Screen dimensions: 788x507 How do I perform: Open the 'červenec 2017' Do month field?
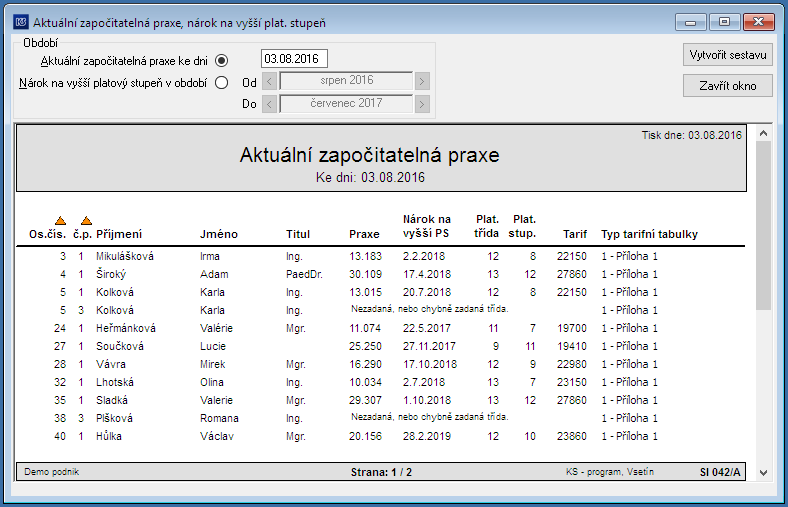point(346,104)
